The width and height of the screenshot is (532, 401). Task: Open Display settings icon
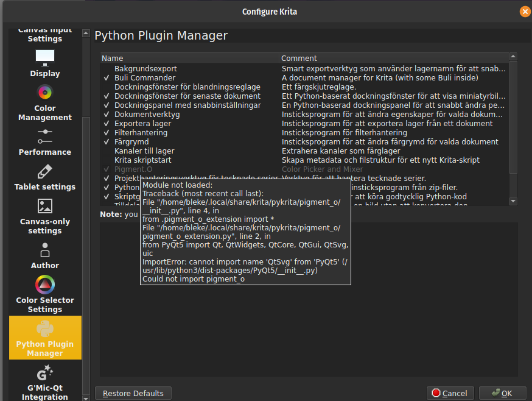point(45,58)
